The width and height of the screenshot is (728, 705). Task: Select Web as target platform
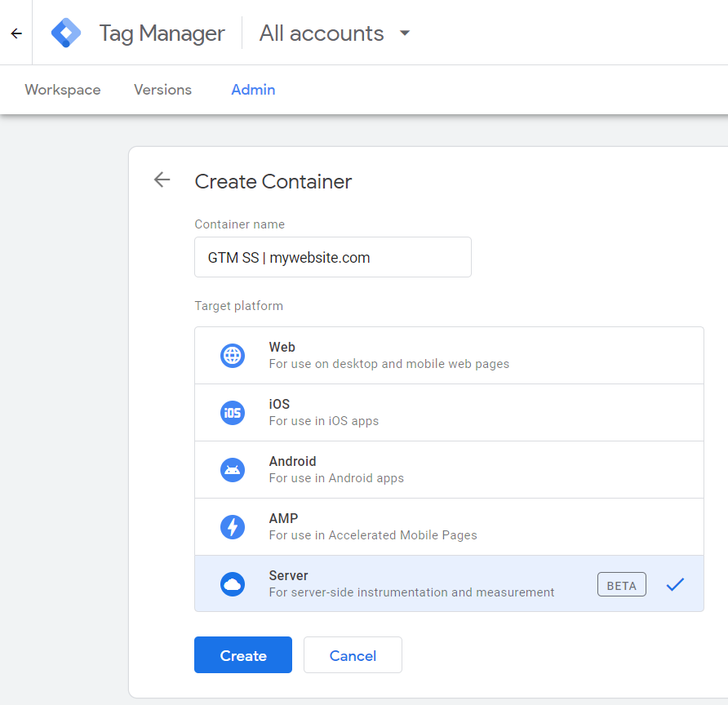pos(449,356)
